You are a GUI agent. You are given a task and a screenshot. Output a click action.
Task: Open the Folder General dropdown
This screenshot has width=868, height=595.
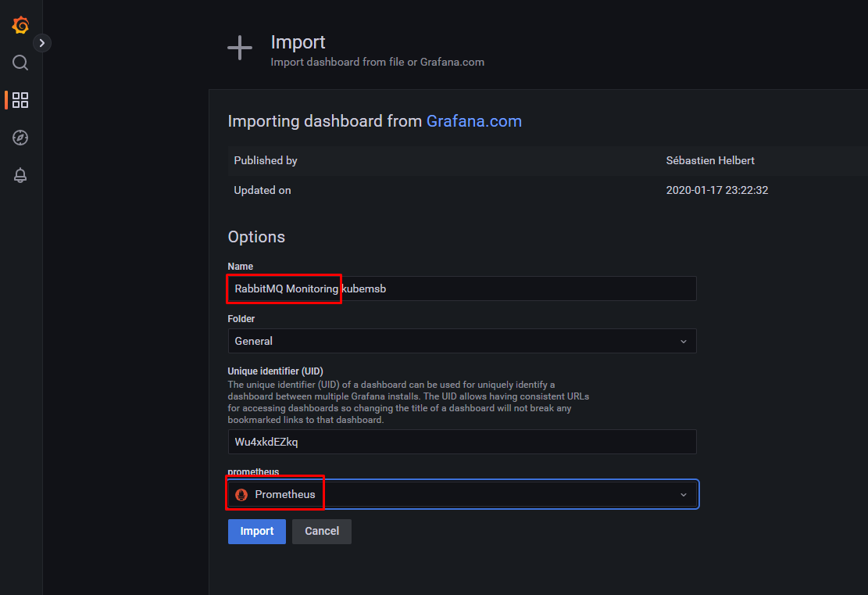[x=463, y=341]
